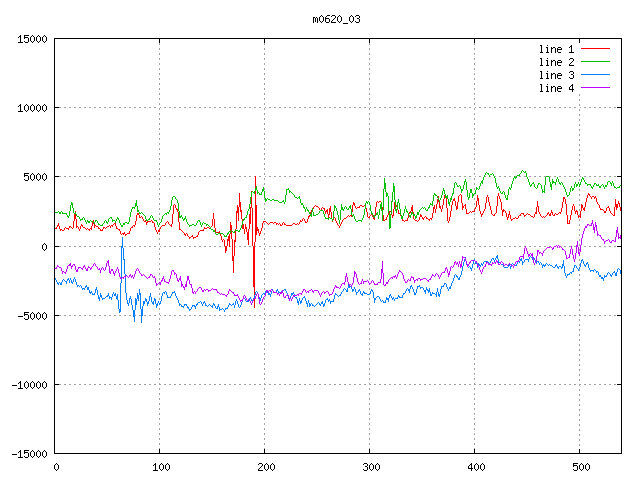Viewport: 640px width, 480px height.
Task: Click the purple line 4 legend sample
Action: [595, 88]
